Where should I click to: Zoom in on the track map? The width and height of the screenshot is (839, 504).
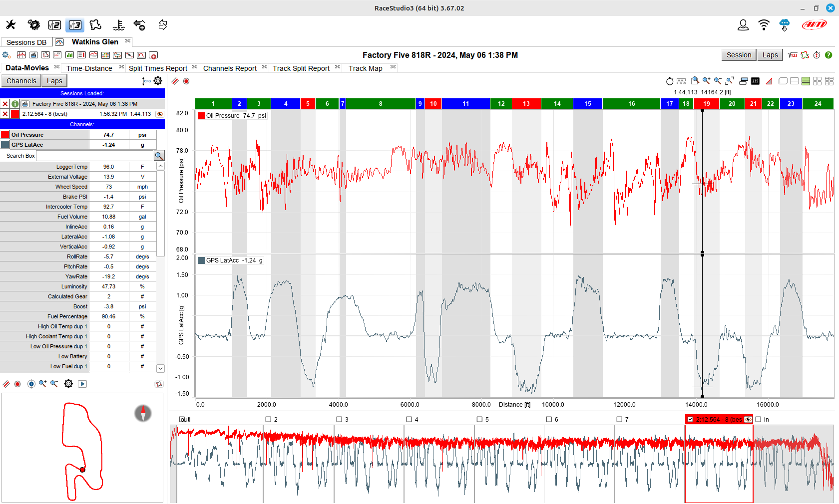(x=42, y=384)
